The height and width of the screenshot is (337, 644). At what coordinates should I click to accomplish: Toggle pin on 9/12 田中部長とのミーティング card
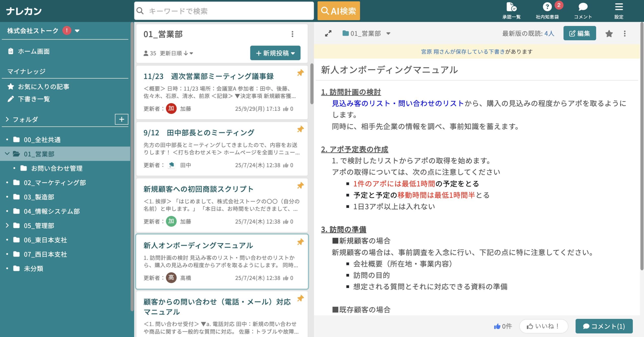click(300, 129)
